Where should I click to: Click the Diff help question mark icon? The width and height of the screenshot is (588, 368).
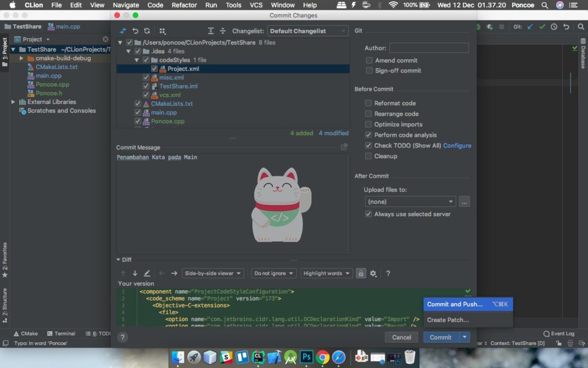pyautogui.click(x=388, y=273)
